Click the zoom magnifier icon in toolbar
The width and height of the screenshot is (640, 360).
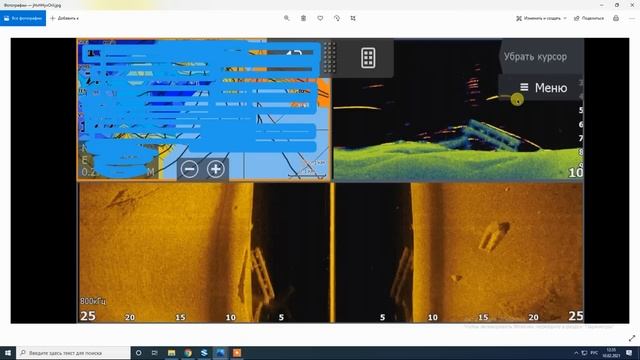[x=287, y=18]
